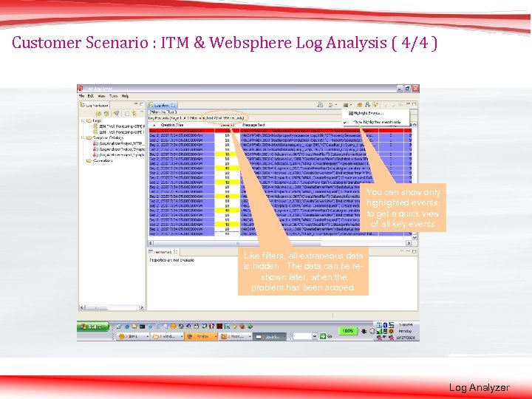Close the Properties tab

[175, 252]
